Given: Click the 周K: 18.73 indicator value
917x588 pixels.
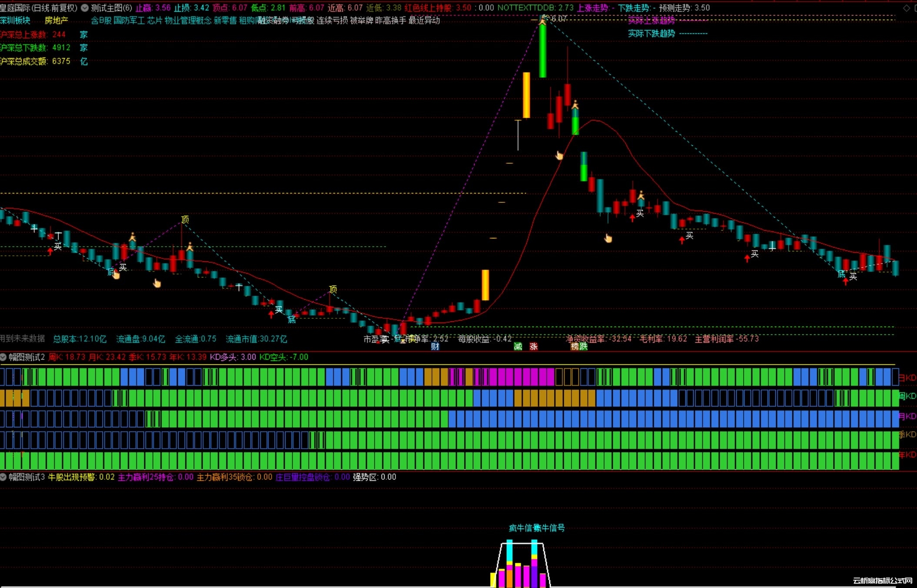Looking at the screenshot, I should tap(67, 357).
